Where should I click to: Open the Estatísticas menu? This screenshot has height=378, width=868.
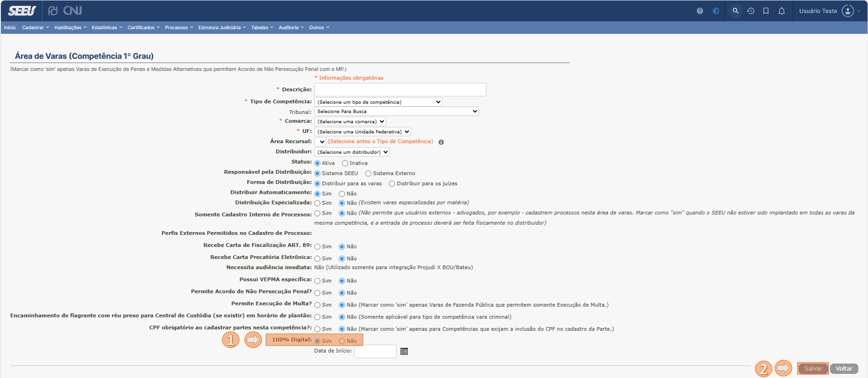(x=107, y=27)
